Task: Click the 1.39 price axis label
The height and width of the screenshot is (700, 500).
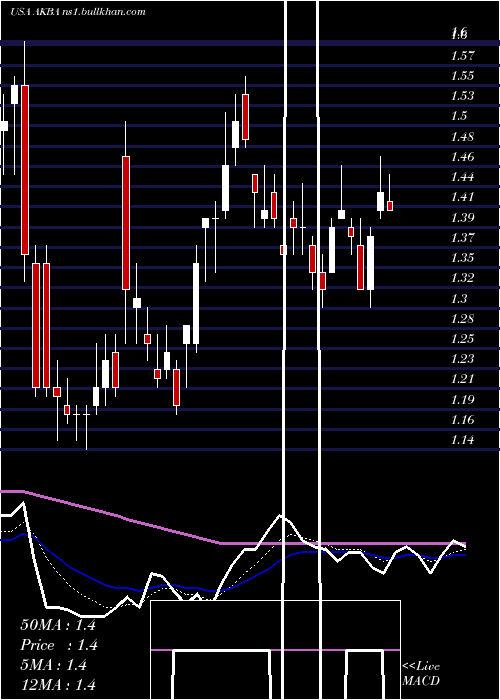Action: click(462, 218)
